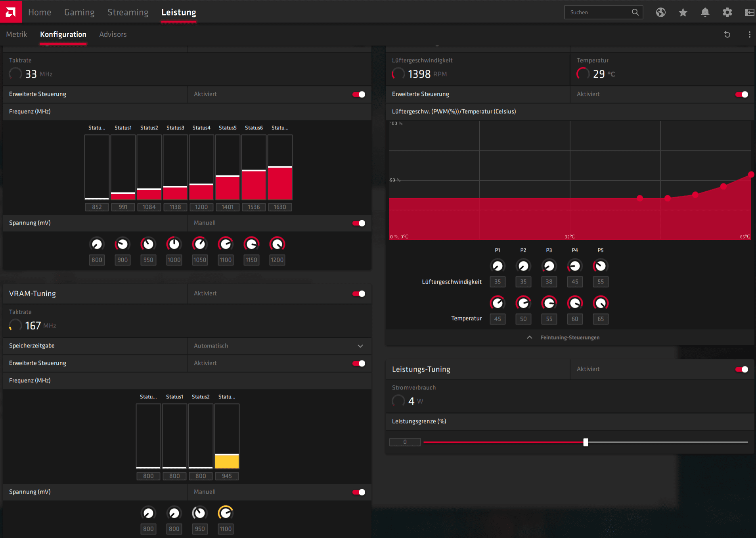Click the P3 fan speed dial above 38

(x=549, y=266)
